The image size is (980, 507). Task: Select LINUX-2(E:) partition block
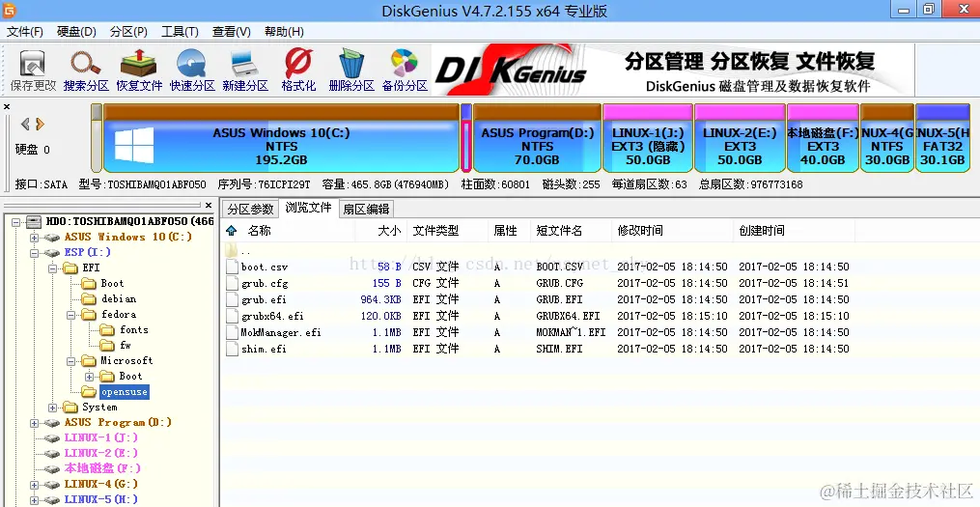pyautogui.click(x=740, y=138)
